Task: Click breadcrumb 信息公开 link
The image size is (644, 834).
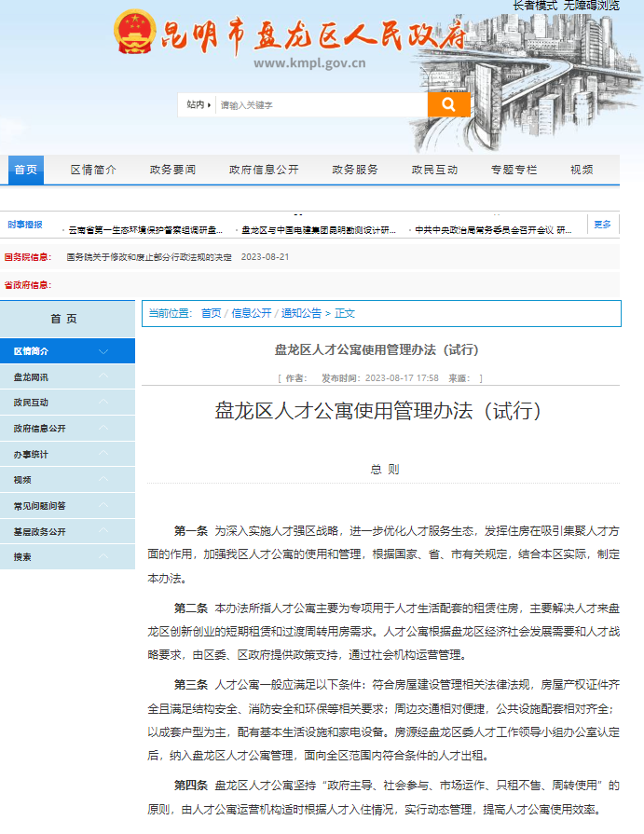Action: pyautogui.click(x=251, y=313)
